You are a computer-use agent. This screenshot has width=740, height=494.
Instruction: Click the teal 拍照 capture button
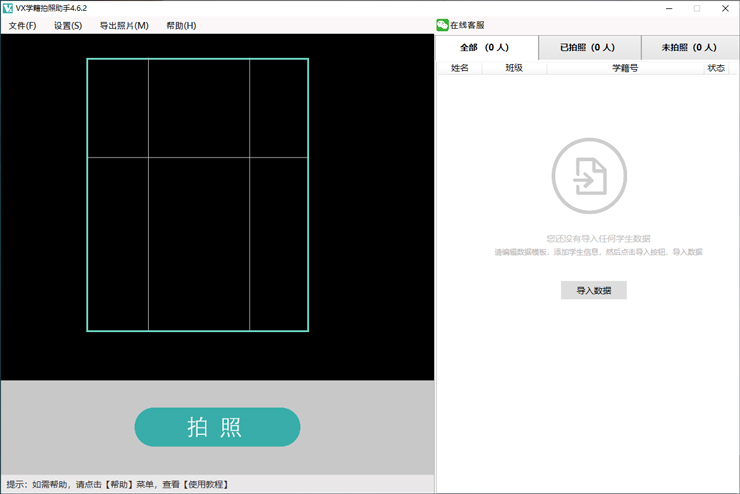(x=217, y=427)
